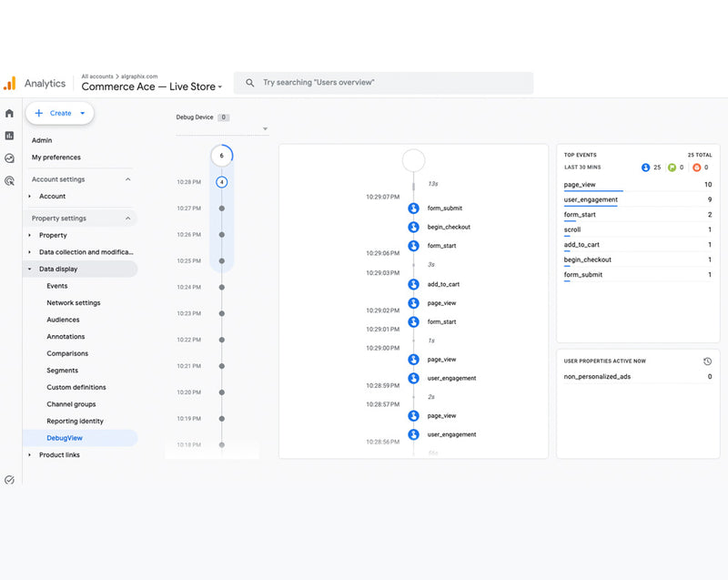Click the search box
728x580 pixels.
(x=383, y=83)
